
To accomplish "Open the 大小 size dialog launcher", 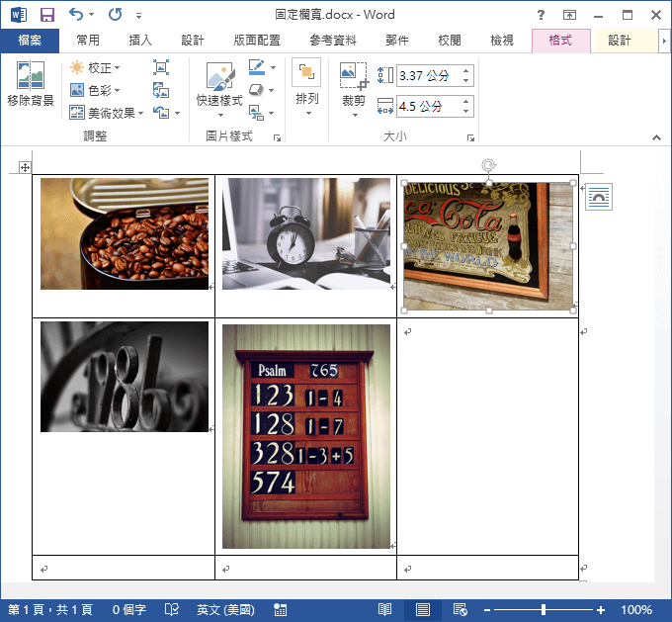I will pyautogui.click(x=471, y=137).
